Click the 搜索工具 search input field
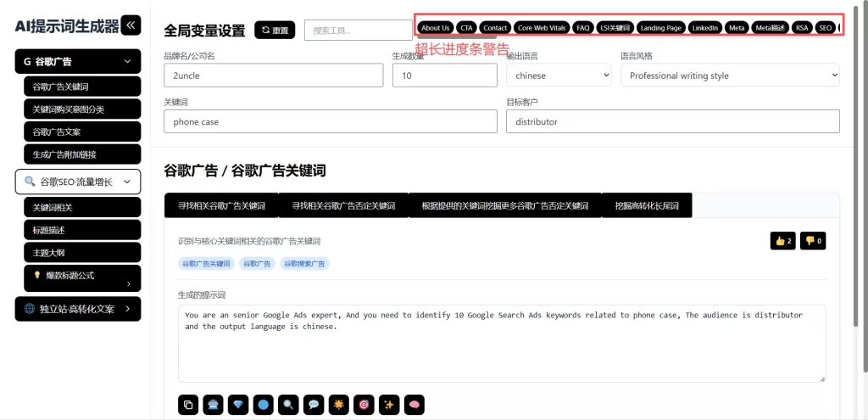 coord(358,31)
